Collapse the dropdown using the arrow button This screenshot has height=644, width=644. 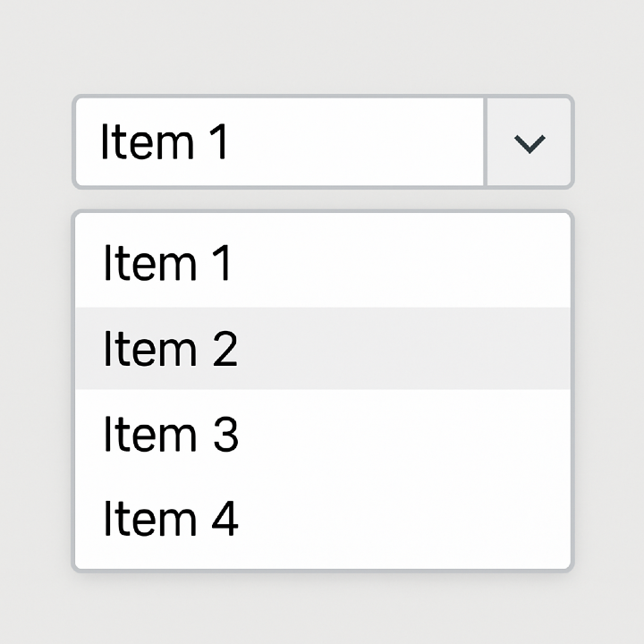click(x=530, y=143)
